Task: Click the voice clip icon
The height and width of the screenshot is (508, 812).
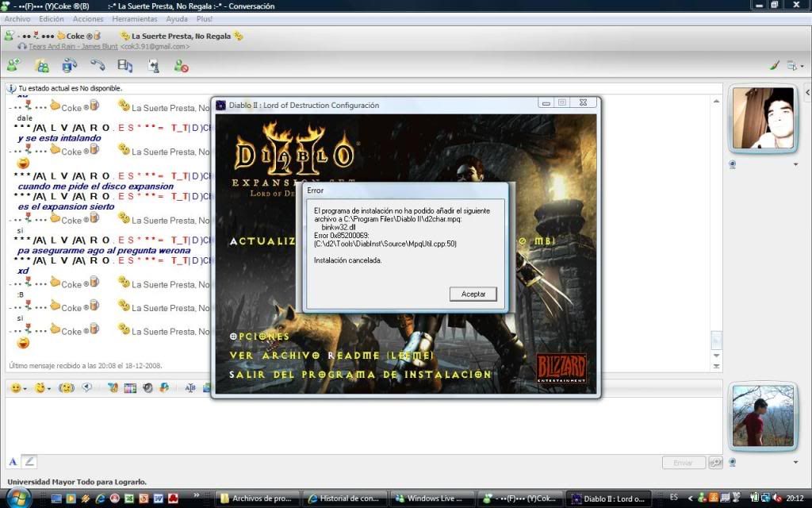Action: pos(87,387)
